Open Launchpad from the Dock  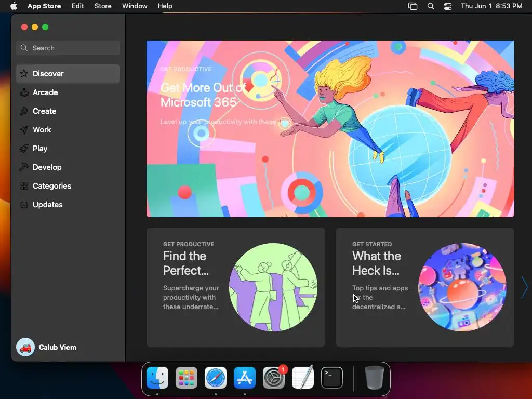[x=187, y=378]
